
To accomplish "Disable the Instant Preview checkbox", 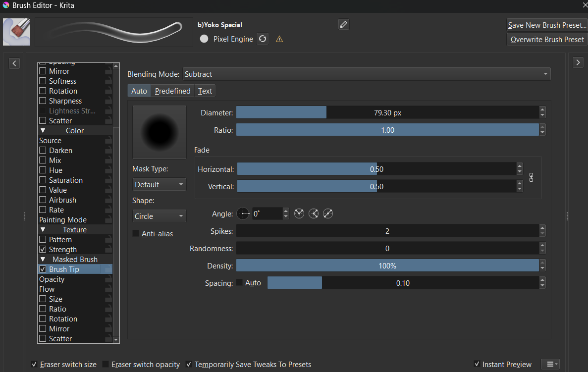I will pos(477,364).
